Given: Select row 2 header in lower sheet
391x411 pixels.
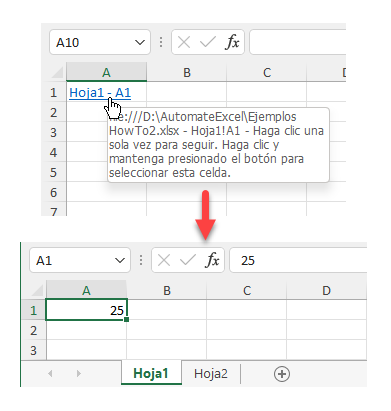Looking at the screenshot, I should pos(33,330).
